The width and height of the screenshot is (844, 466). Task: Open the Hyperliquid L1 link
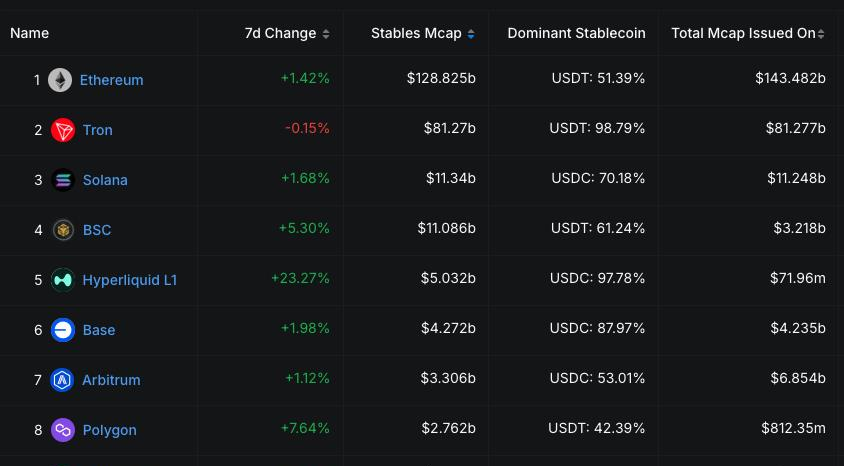pos(130,280)
